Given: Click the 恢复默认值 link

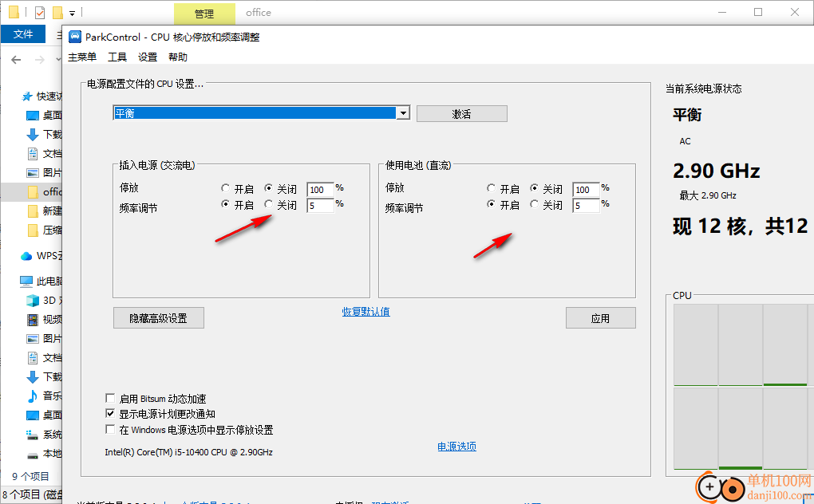Looking at the screenshot, I should tap(366, 312).
